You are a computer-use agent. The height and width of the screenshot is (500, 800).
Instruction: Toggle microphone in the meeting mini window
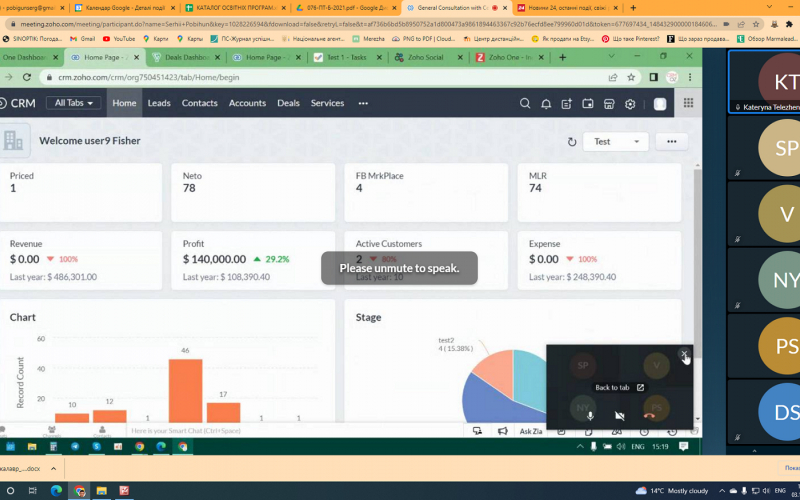coord(590,416)
